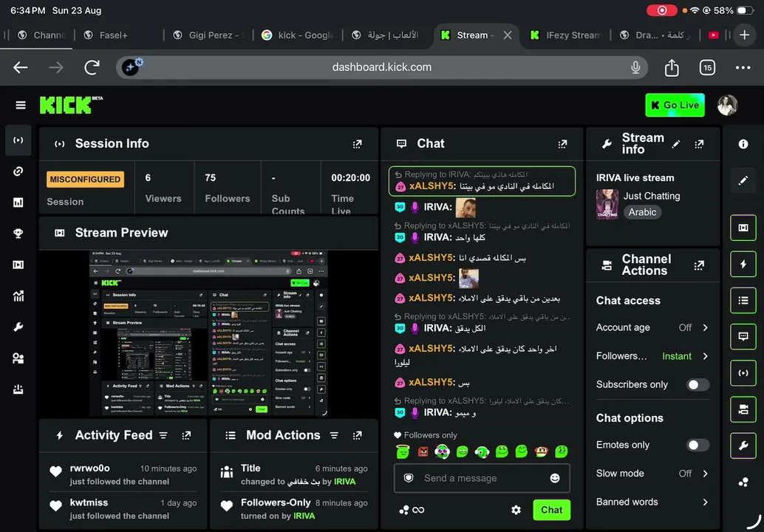Toggle Stream info wrench icon in right sidebar

(x=743, y=446)
